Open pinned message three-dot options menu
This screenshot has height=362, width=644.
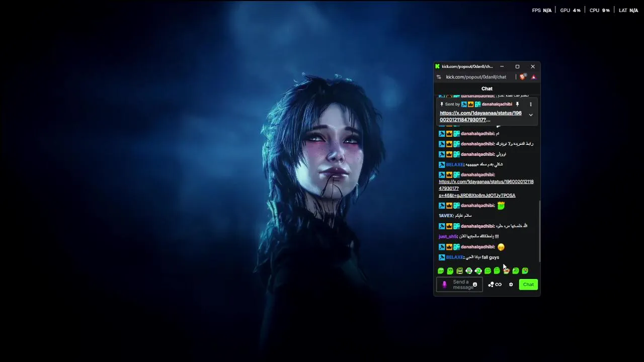(x=530, y=104)
